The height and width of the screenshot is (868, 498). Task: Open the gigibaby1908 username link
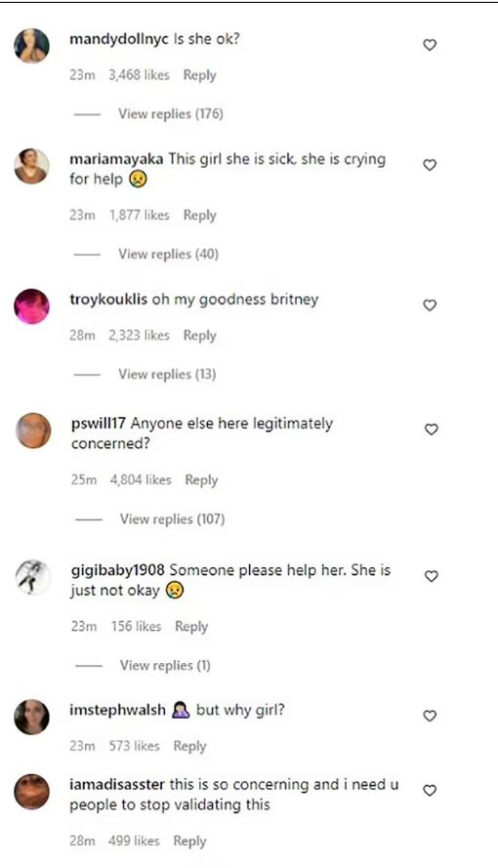click(x=118, y=570)
